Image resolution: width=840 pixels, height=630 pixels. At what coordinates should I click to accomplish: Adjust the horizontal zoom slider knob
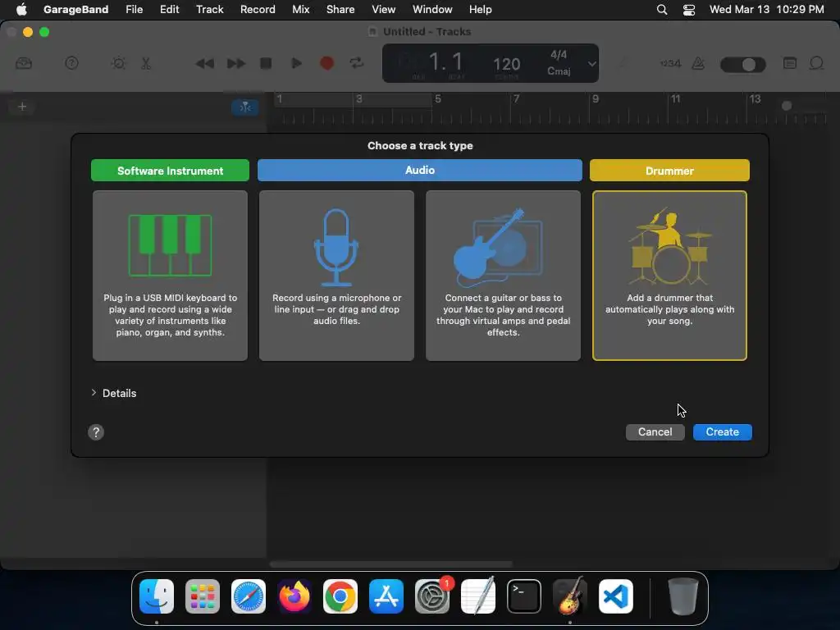(787, 106)
